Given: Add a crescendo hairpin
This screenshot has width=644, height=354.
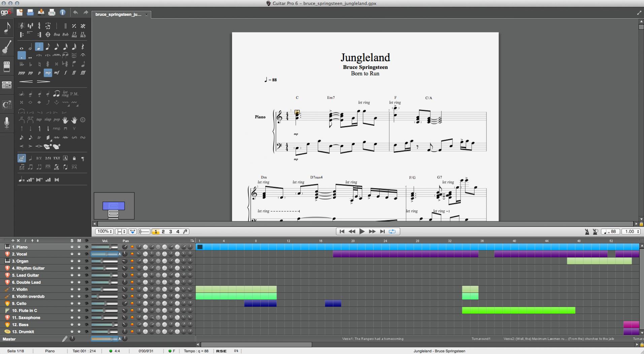Looking at the screenshot, I should click(x=26, y=81).
